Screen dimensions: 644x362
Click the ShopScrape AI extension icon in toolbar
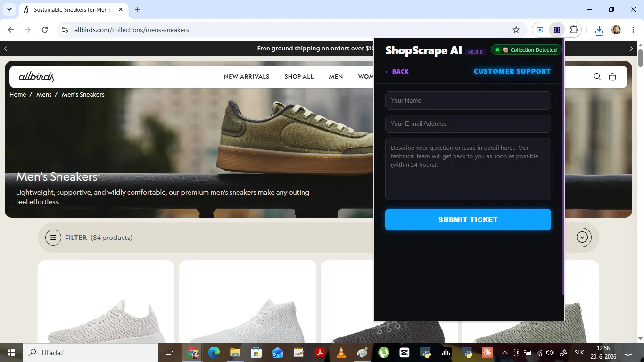click(x=557, y=30)
